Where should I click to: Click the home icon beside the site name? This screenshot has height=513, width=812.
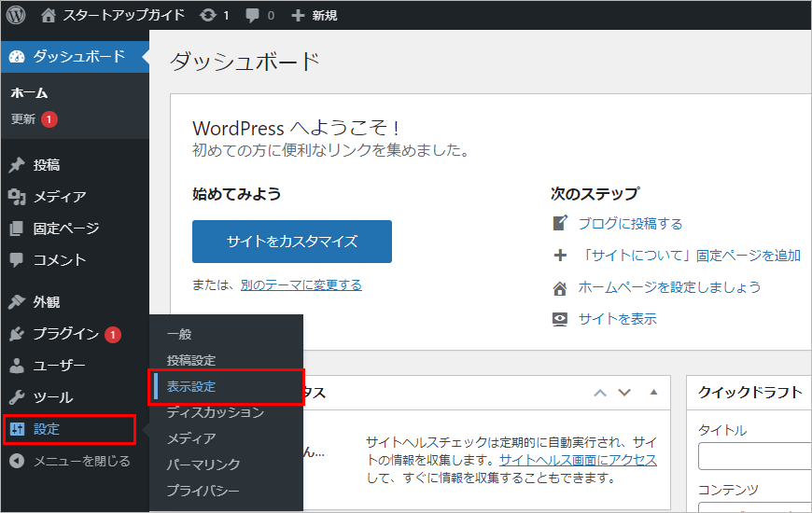pyautogui.click(x=49, y=16)
